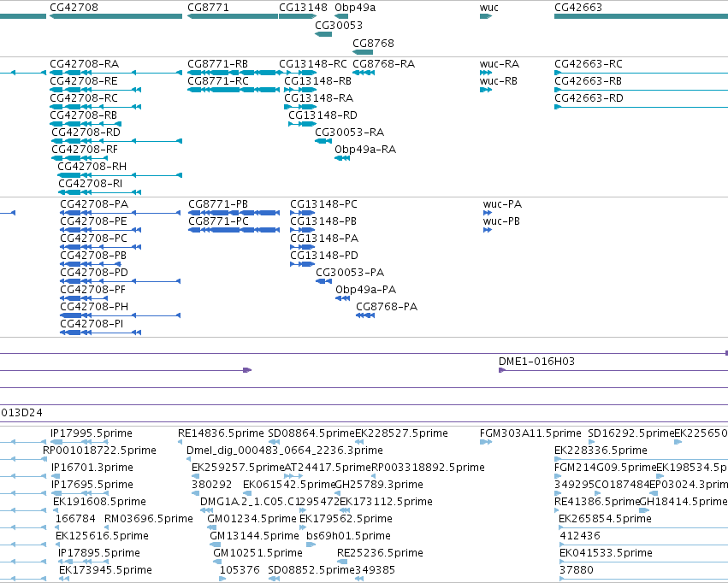
Task: Click transcript wuc-RA
Action: (x=500, y=63)
